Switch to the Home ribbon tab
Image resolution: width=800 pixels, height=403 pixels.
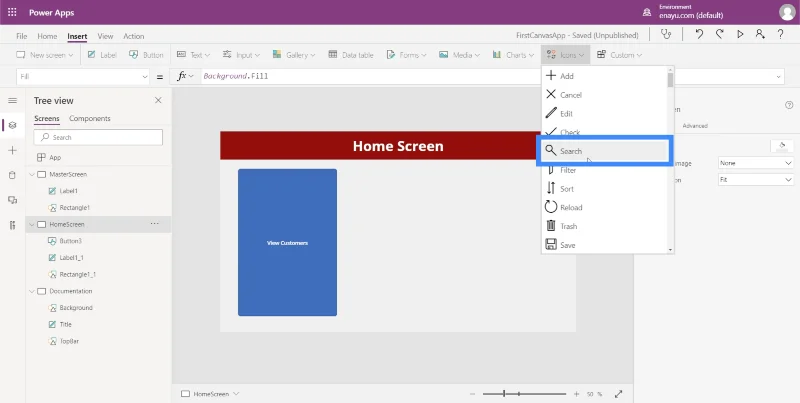pos(47,36)
